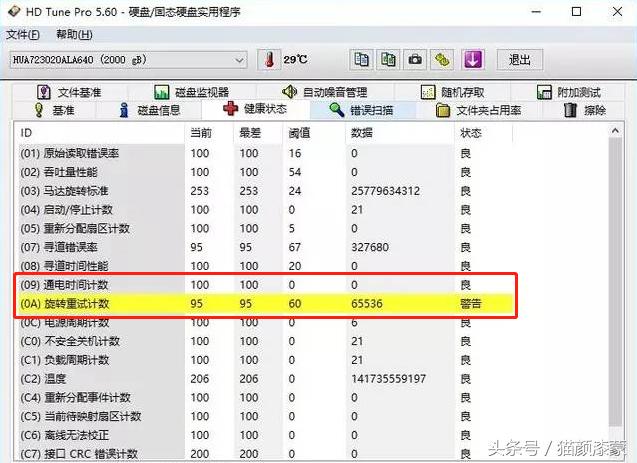
Task: Click the green copy results icon
Action: point(388,60)
